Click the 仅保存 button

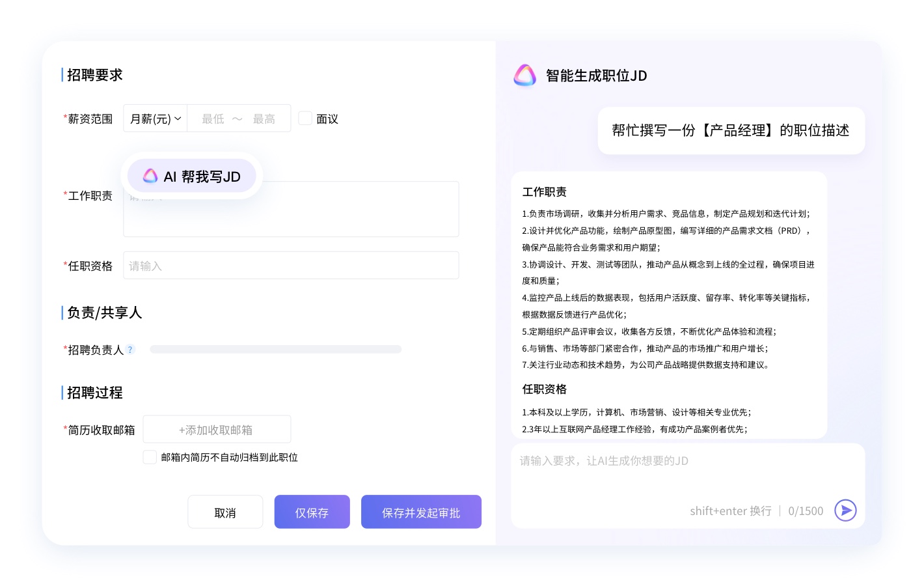(312, 512)
